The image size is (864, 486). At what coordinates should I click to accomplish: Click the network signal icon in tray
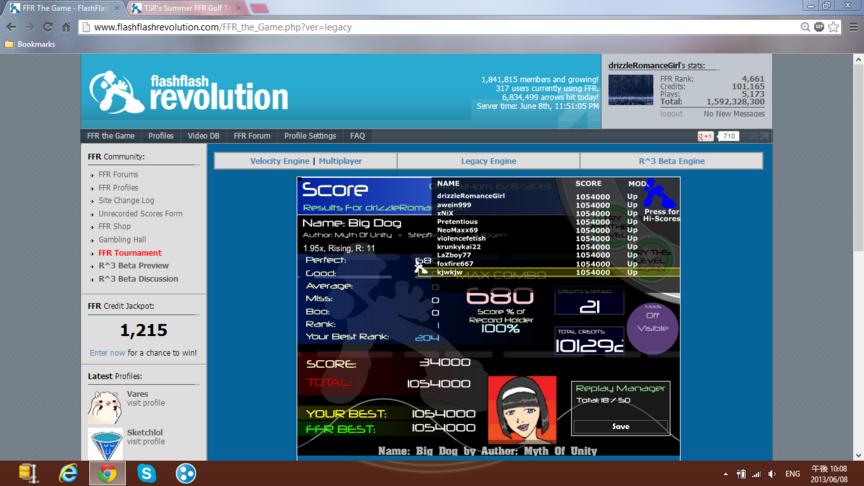[x=757, y=474]
